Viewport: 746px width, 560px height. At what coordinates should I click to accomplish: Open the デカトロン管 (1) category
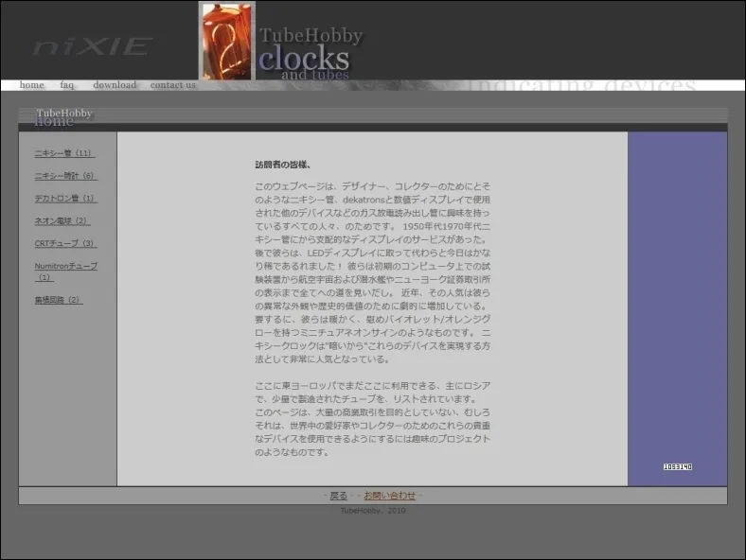[x=65, y=199]
